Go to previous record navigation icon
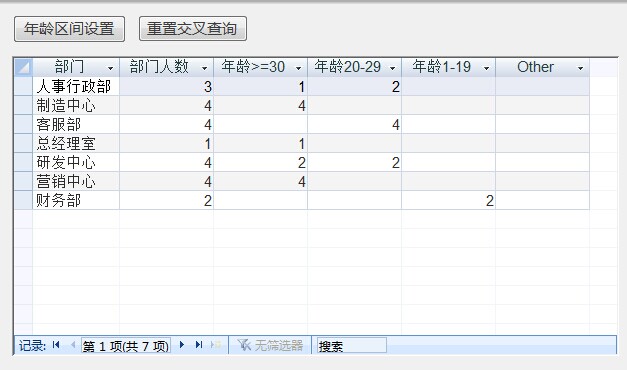This screenshot has width=627, height=370. 73,344
